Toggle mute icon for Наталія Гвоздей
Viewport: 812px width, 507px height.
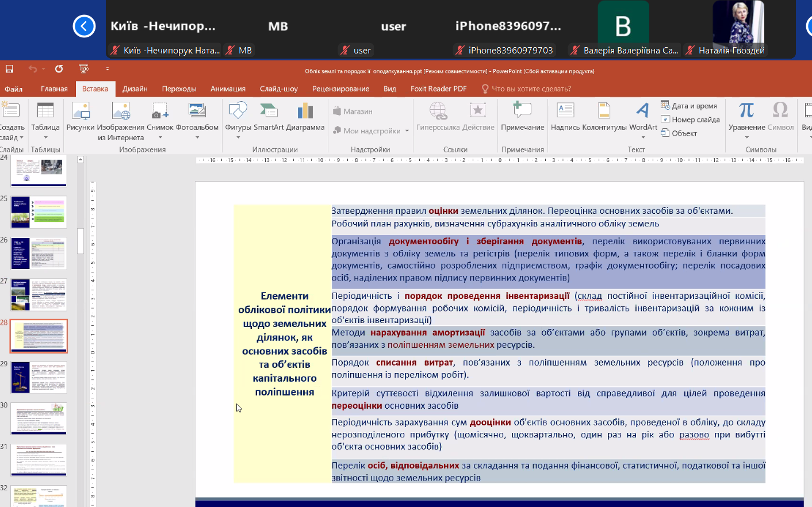[x=690, y=51]
